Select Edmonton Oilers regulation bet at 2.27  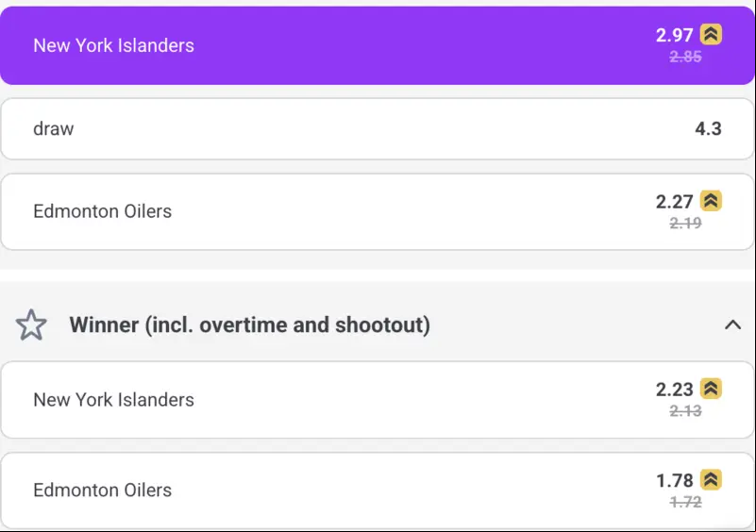(378, 211)
